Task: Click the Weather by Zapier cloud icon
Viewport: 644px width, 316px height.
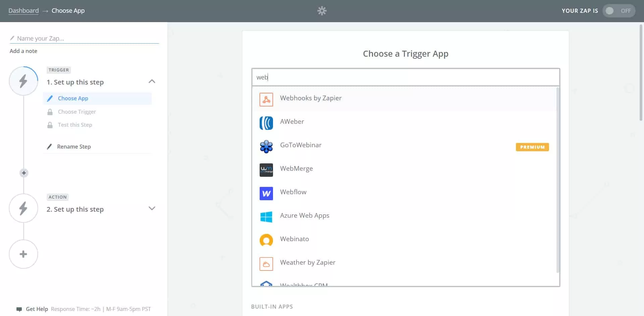Action: click(x=266, y=264)
